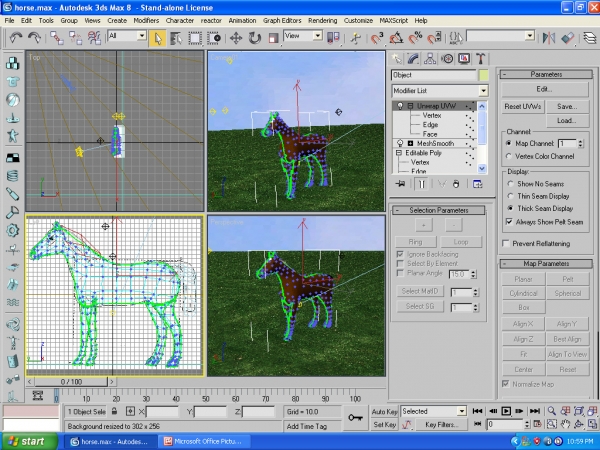Select the Select and Move tool
The image size is (600, 450).
tap(236, 38)
